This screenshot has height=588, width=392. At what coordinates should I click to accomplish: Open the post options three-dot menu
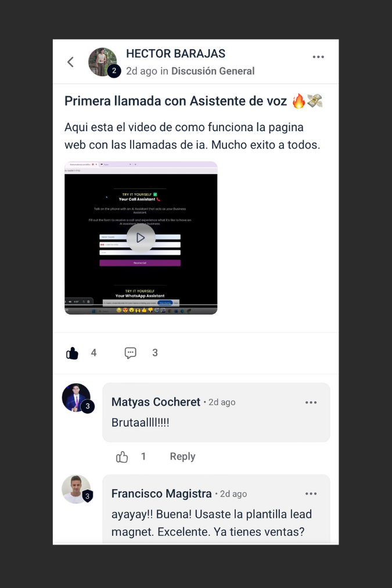318,57
